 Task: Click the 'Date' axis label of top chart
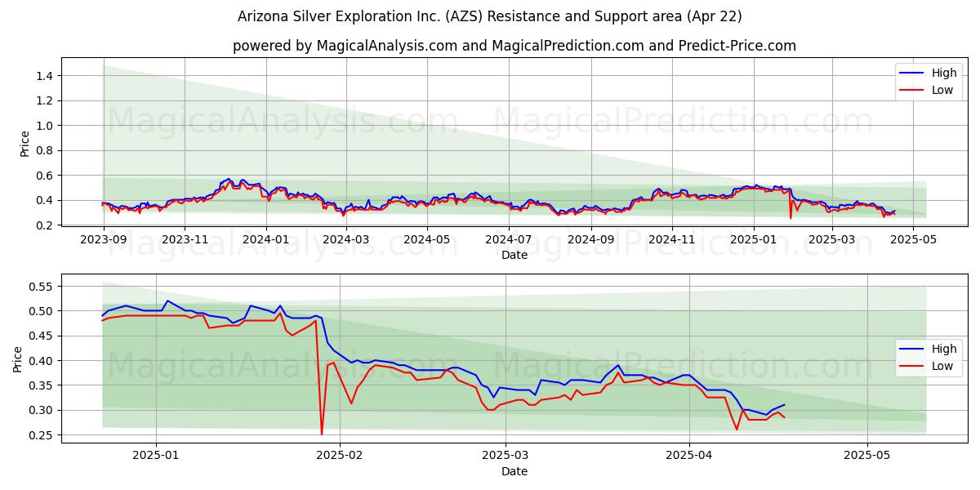[x=514, y=255]
